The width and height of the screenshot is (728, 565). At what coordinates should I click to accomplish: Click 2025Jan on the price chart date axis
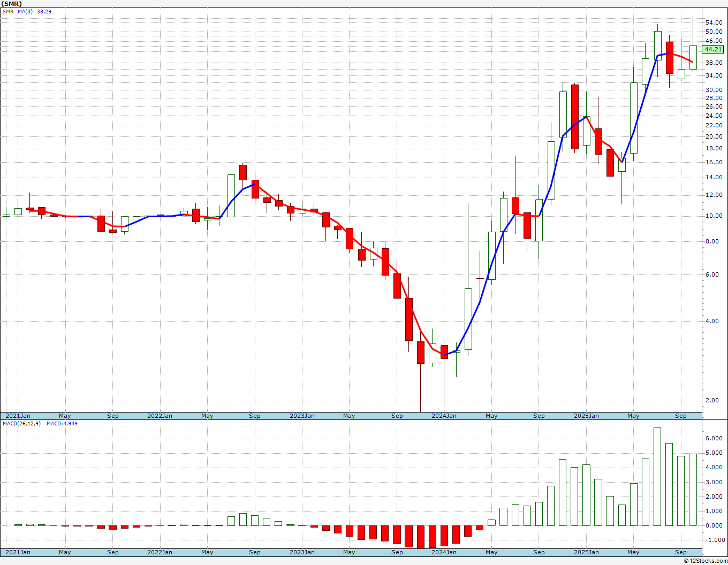586,416
